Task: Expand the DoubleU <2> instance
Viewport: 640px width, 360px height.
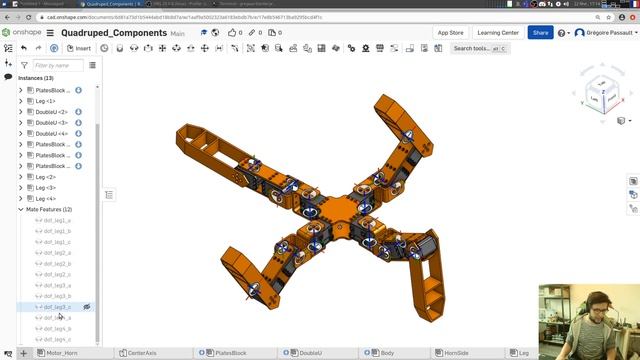Action: (21, 112)
